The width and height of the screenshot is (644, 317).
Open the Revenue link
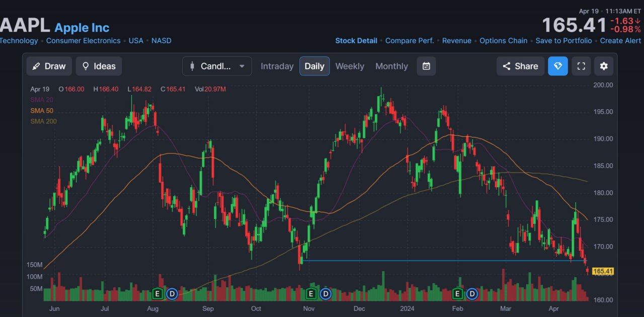(457, 41)
